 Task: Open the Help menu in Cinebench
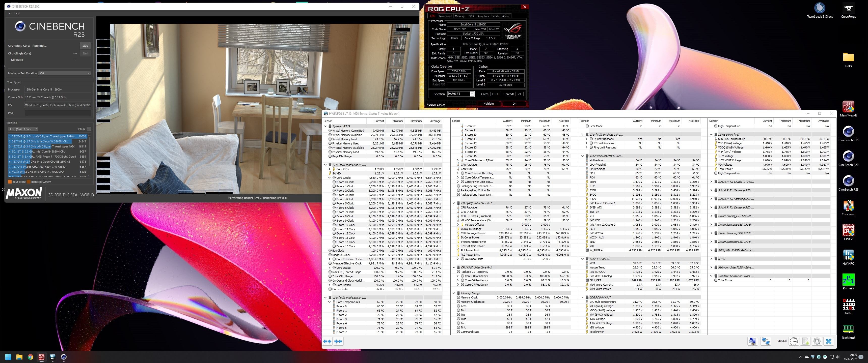tap(17, 13)
